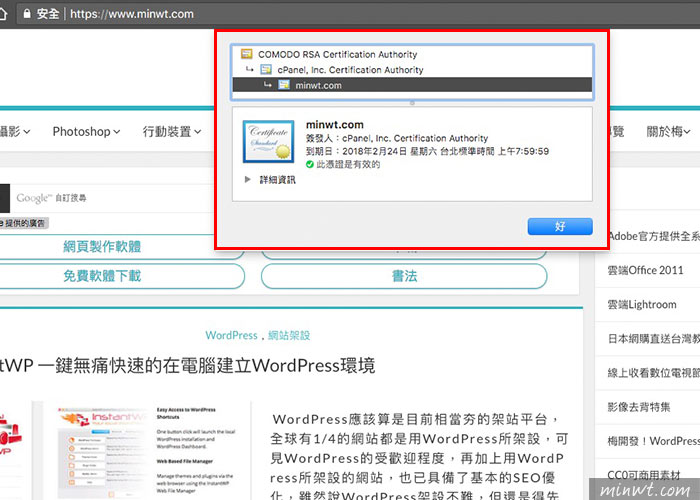Screen dimensions: 700x500
Task: Expand the 詳細資訊 disclosure triangle
Action: 247,179
